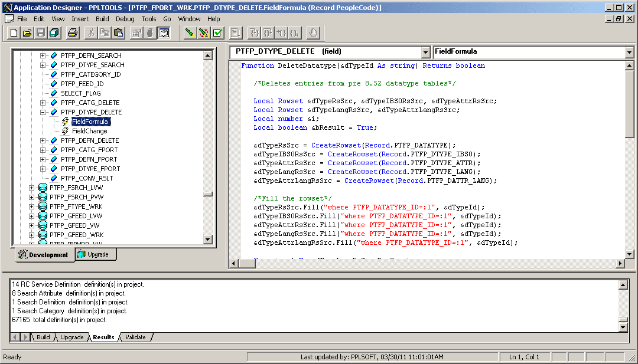The height and width of the screenshot is (364, 638).
Task: Create a new definition
Action: click(13, 32)
